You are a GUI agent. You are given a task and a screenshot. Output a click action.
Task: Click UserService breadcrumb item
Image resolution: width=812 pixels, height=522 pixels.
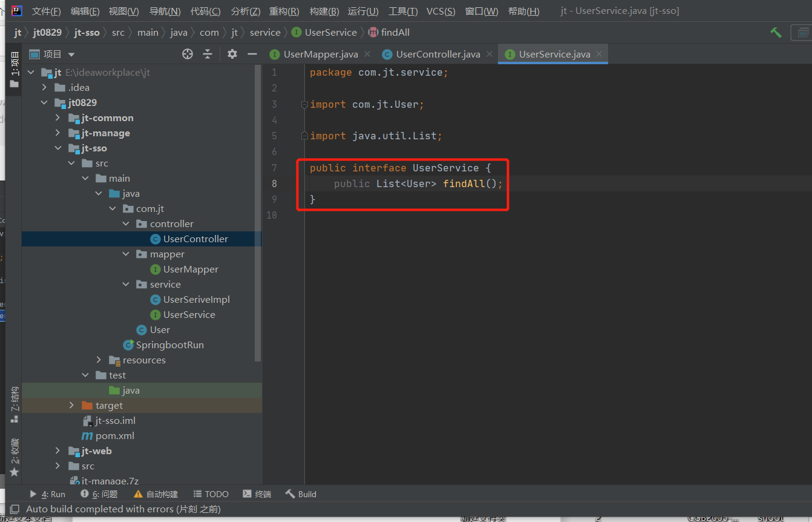pos(324,33)
